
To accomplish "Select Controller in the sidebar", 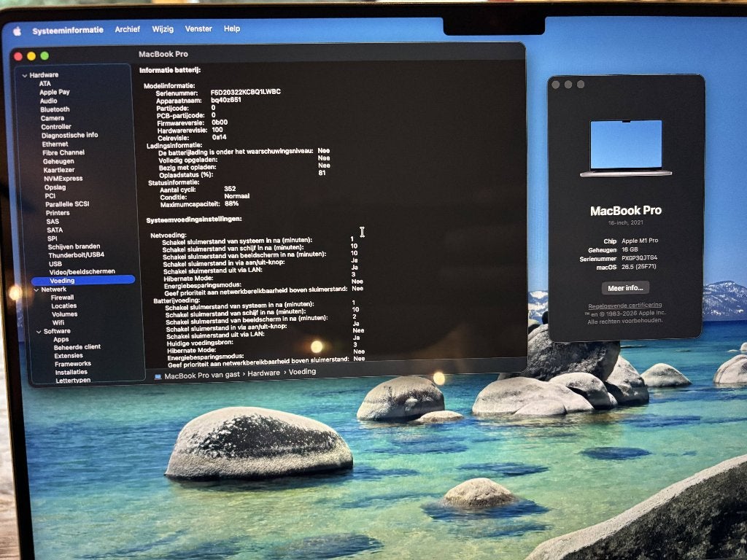I will tap(55, 127).
